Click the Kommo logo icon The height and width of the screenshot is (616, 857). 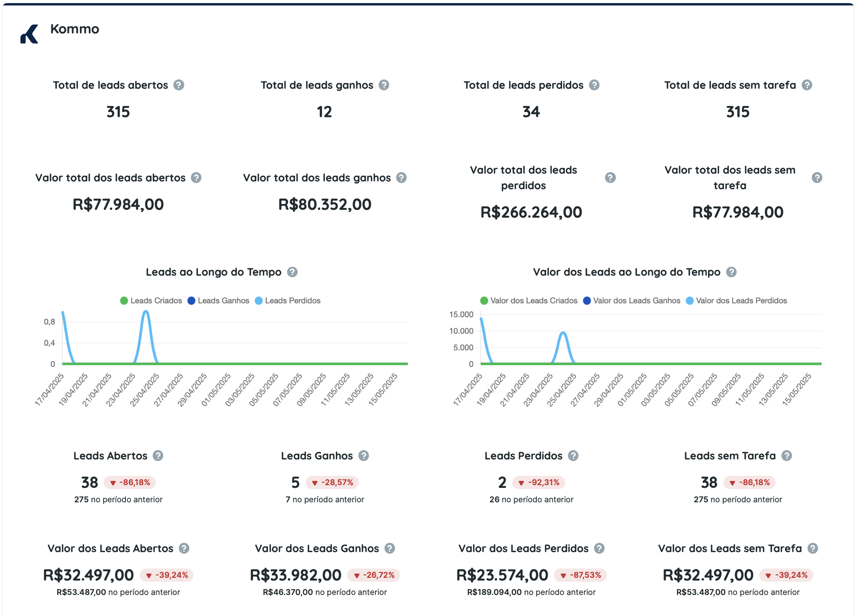(x=29, y=34)
